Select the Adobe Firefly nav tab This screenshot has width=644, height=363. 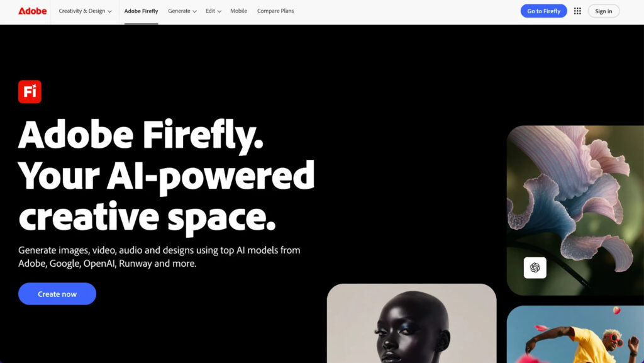pyautogui.click(x=142, y=11)
